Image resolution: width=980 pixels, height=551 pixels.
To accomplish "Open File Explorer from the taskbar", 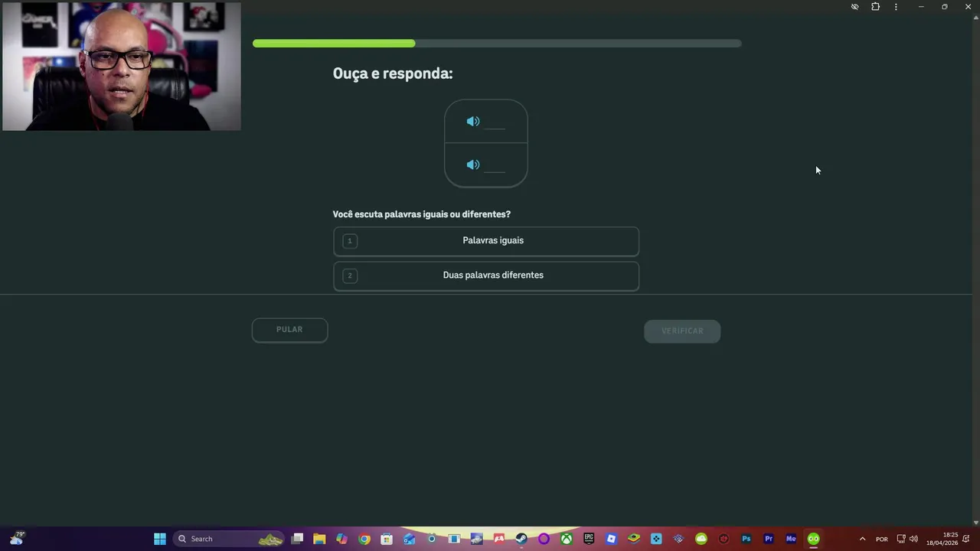I will point(319,539).
